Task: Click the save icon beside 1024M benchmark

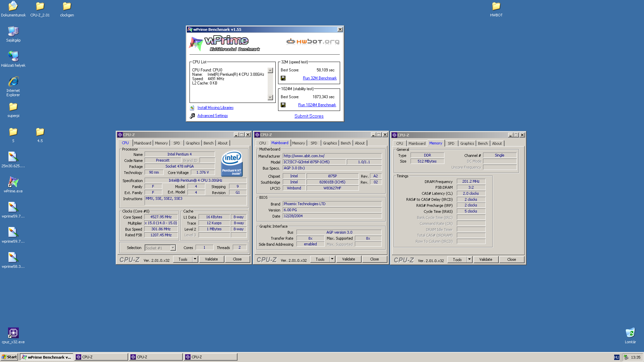Action: click(x=283, y=105)
